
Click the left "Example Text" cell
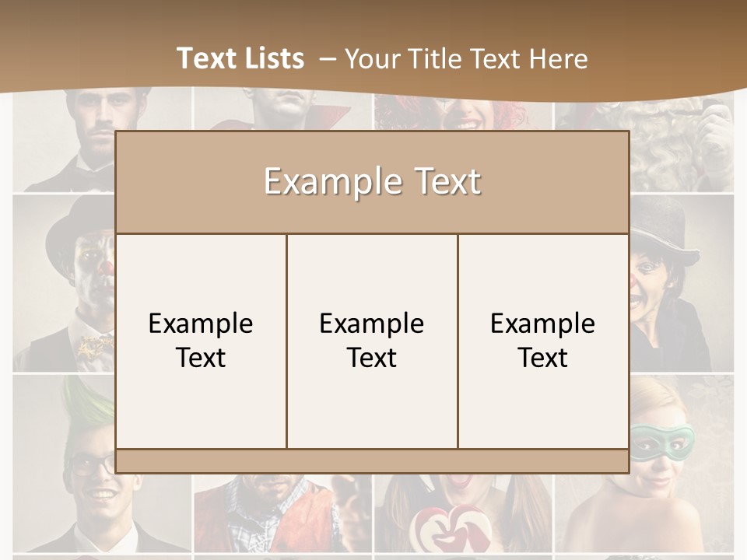201,341
